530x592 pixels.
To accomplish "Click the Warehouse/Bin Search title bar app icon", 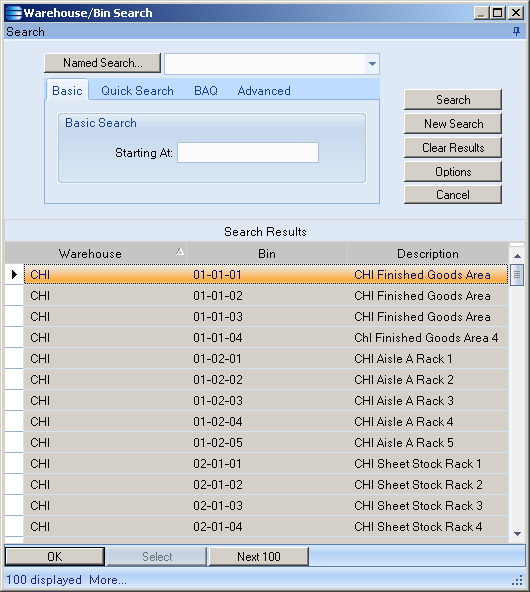I will pos(13,13).
